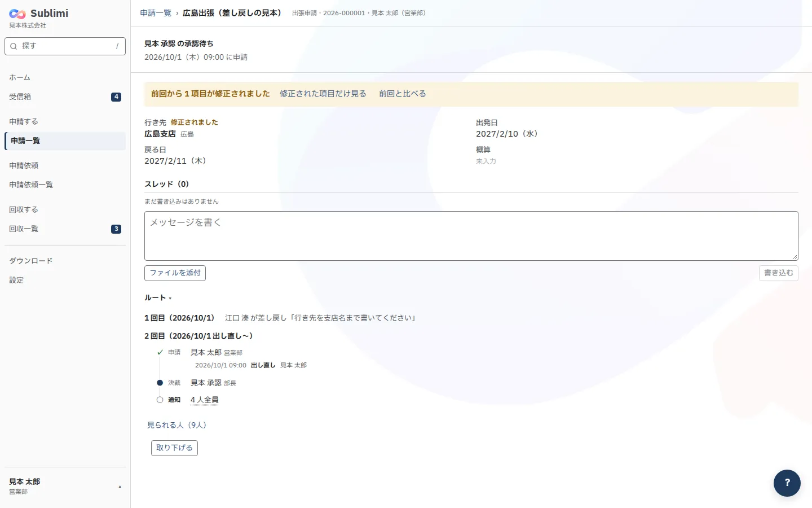812x508 pixels.
Task: Open 見られる人（9人） link
Action: point(177,425)
